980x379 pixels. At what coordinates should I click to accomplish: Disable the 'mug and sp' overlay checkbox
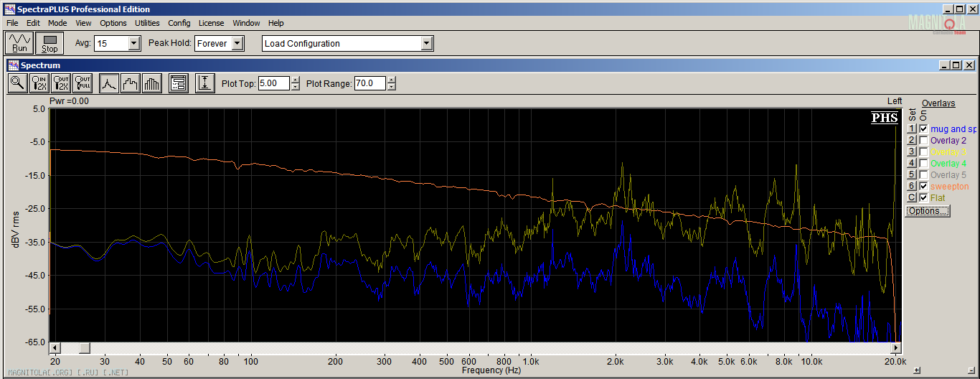923,129
